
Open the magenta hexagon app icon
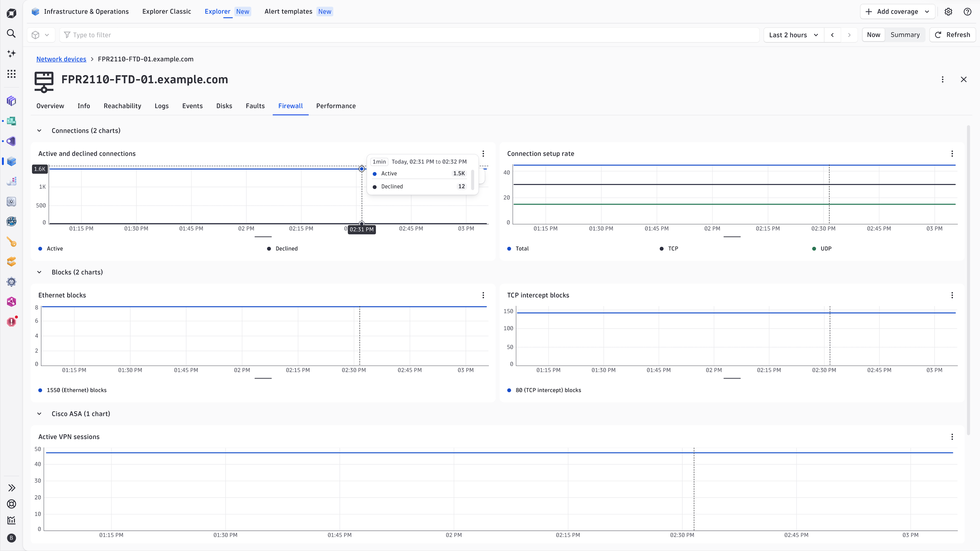point(11,302)
